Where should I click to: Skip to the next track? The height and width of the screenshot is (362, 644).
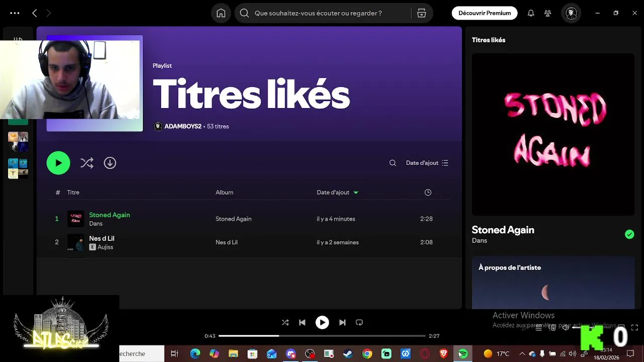tap(342, 322)
